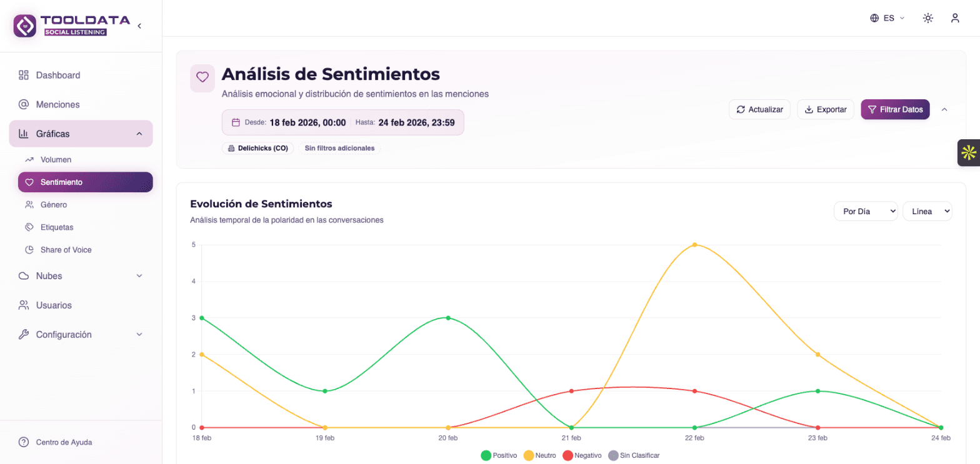Screen dimensions: 980x464
Task: Click the ToolData logo icon
Action: [x=24, y=26]
